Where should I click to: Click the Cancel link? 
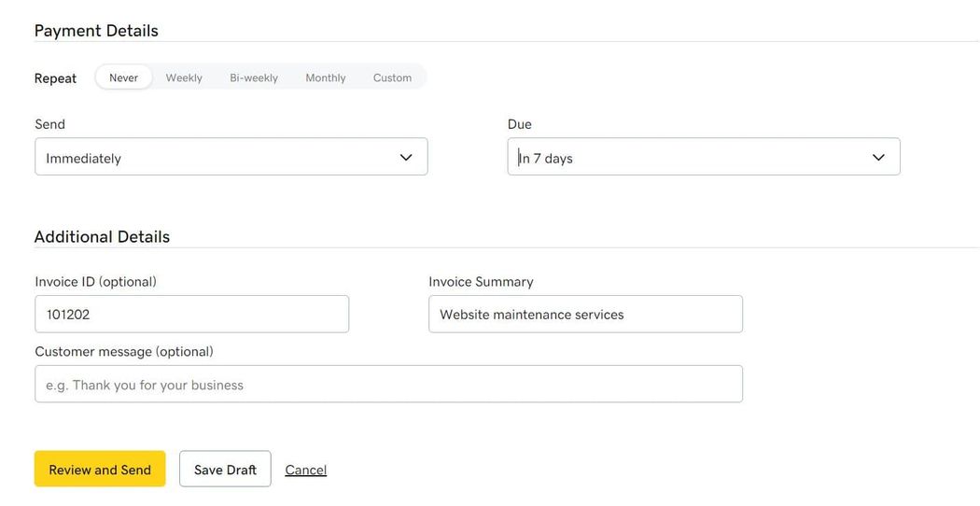(305, 470)
